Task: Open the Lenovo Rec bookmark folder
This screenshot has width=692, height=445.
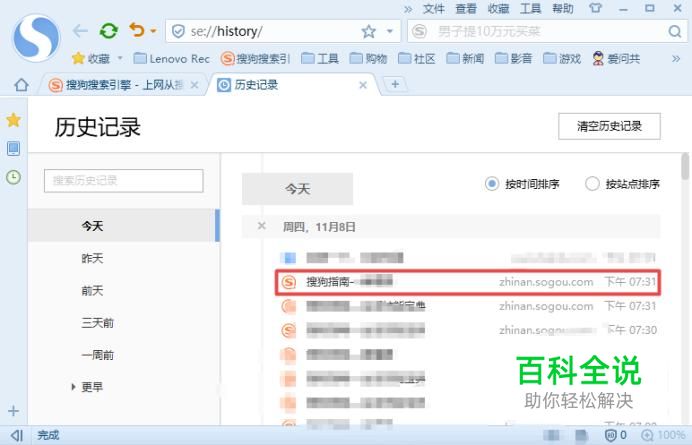Action: pyautogui.click(x=171, y=58)
